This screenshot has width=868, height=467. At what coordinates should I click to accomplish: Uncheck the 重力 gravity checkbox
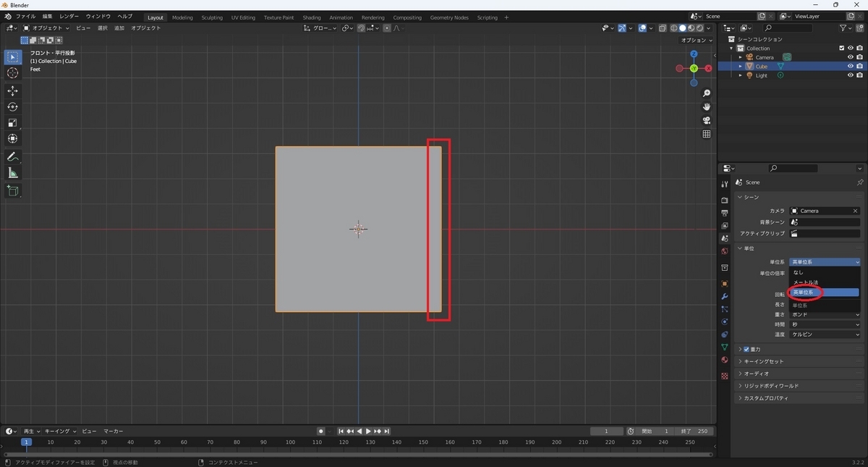(746, 349)
